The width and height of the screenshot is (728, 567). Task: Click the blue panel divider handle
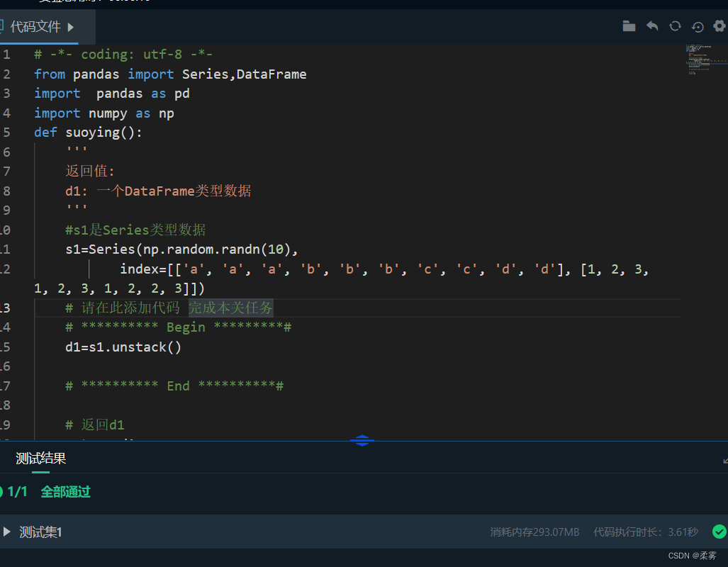click(x=362, y=440)
